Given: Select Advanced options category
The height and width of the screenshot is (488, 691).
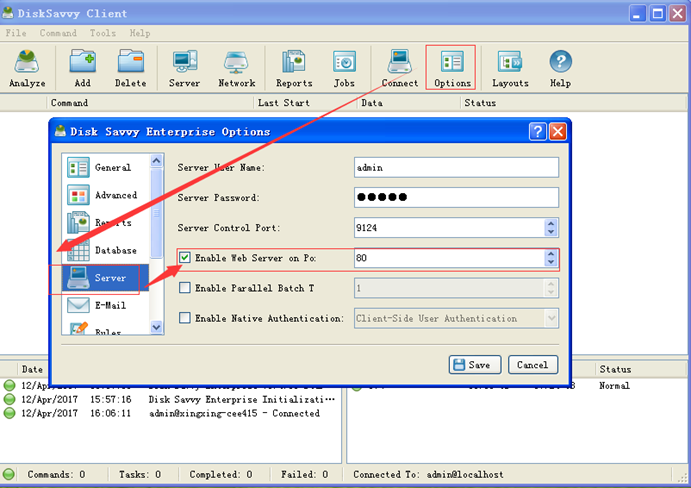Looking at the screenshot, I should [x=106, y=195].
